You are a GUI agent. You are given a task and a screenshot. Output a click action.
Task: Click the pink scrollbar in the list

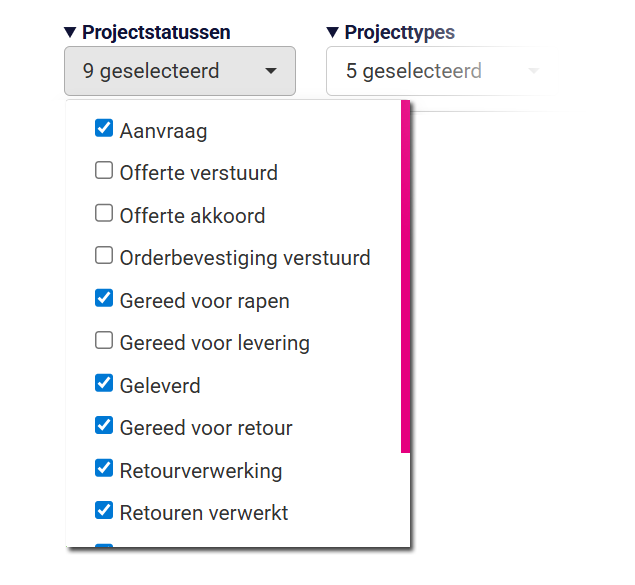pos(405,275)
